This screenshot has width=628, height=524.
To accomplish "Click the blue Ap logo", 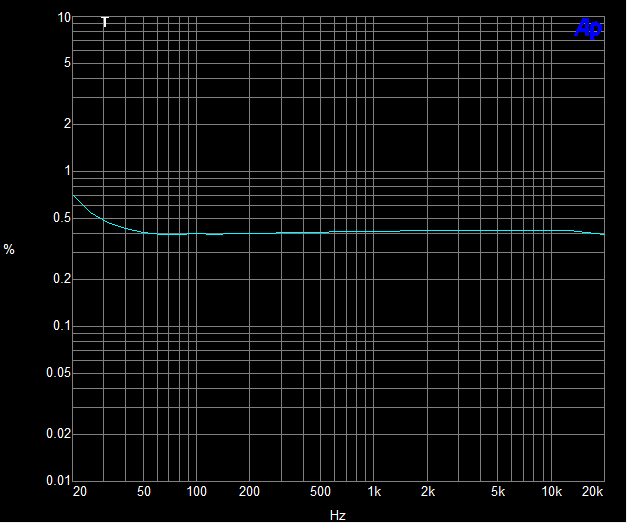I will pyautogui.click(x=588, y=29).
